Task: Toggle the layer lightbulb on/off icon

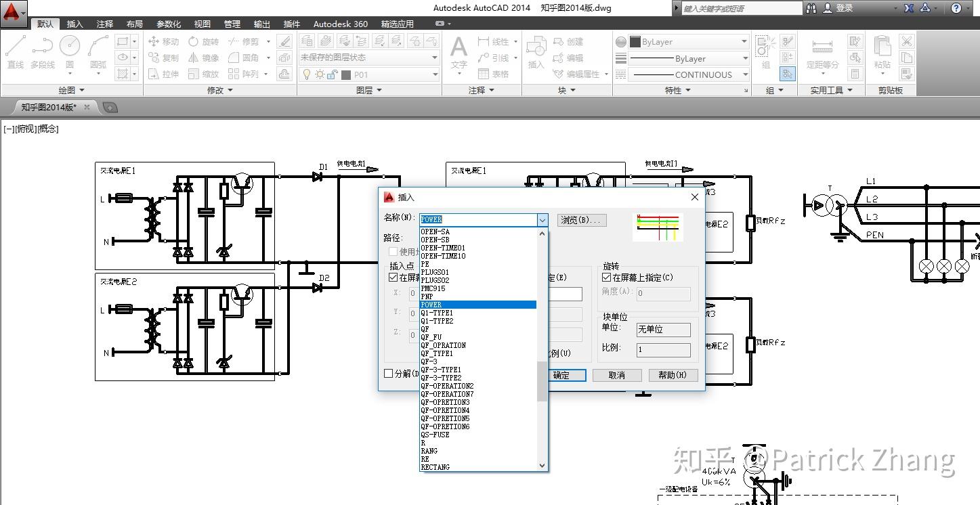Action: pyautogui.click(x=306, y=74)
